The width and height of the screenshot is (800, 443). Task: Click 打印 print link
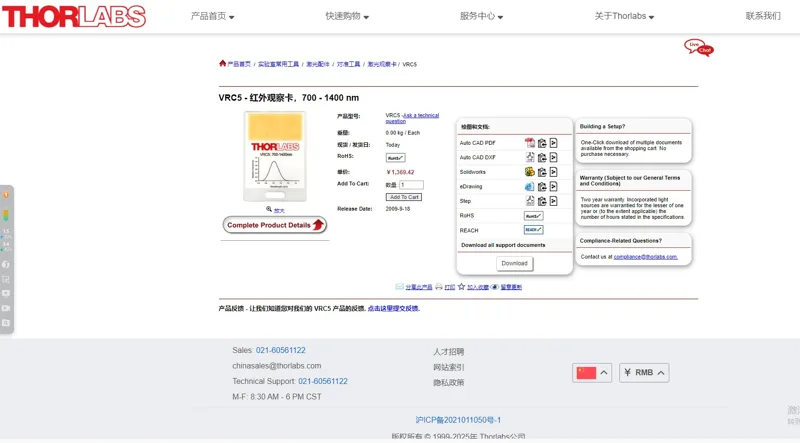tap(449, 287)
